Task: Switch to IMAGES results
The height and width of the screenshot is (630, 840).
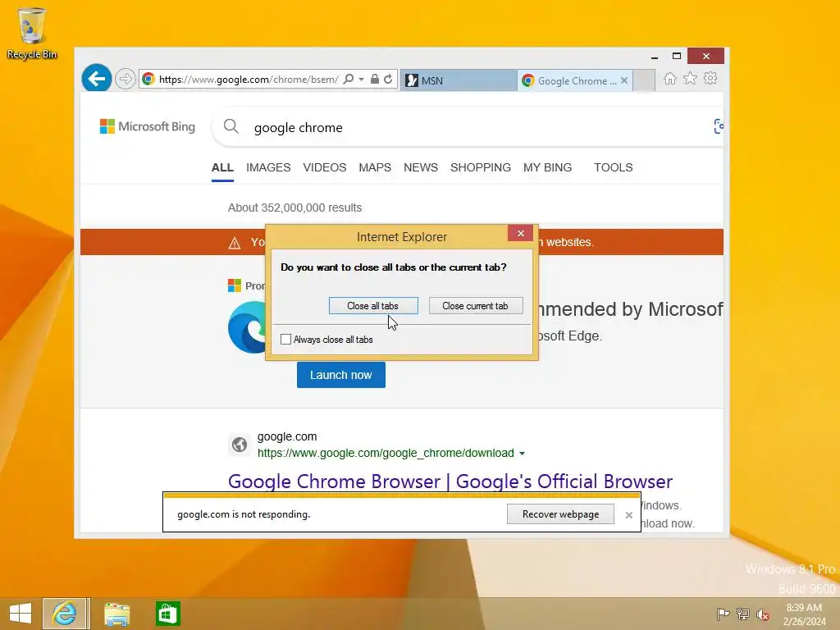Action: (x=268, y=167)
